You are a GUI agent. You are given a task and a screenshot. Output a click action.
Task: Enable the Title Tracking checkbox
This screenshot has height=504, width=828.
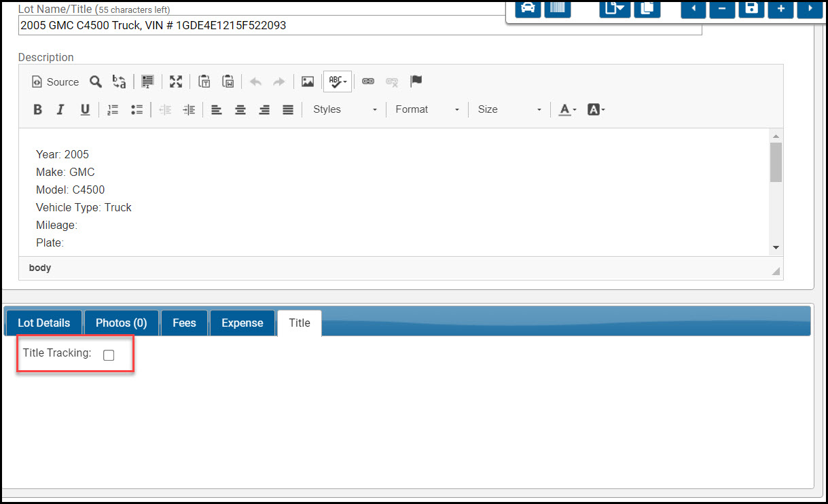pos(109,355)
